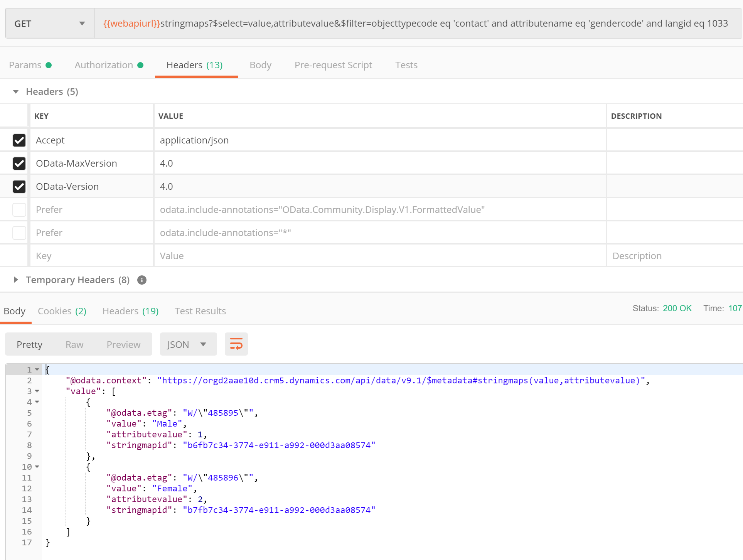The width and height of the screenshot is (743, 560).
Task: Expand the Temporary Headers (8) section
Action: [16, 280]
